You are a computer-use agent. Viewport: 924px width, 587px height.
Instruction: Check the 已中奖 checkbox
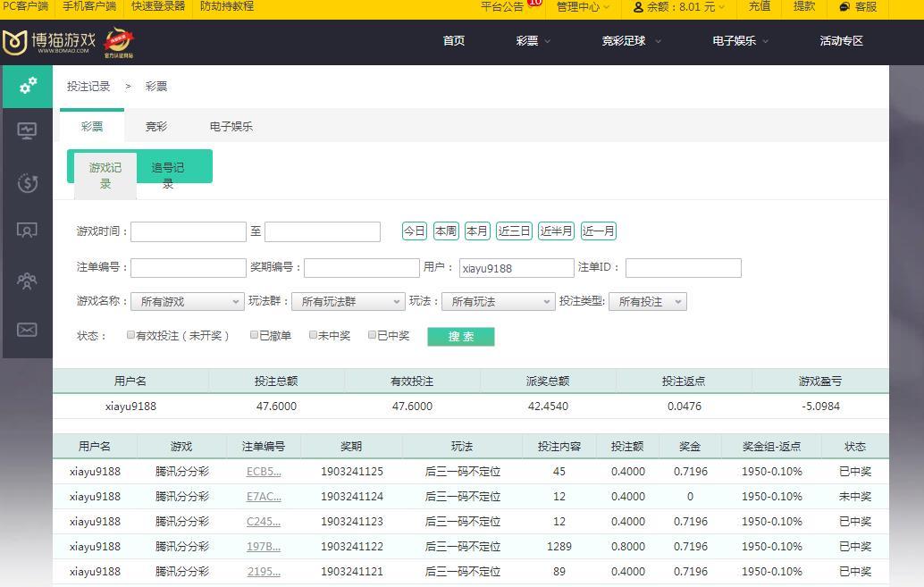click(372, 335)
